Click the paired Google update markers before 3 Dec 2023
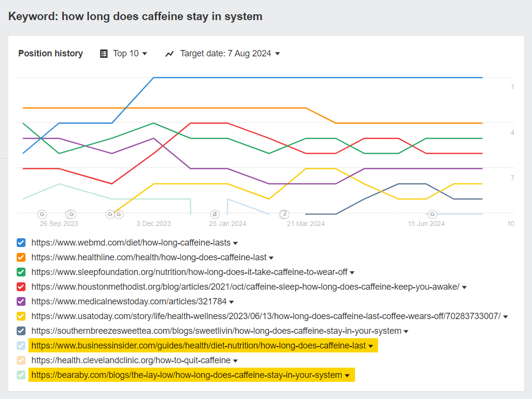 point(114,214)
